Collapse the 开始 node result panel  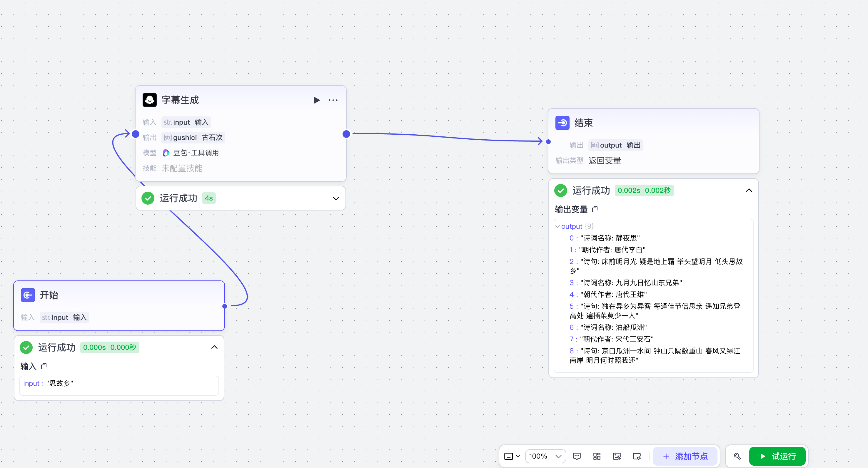[x=214, y=347]
